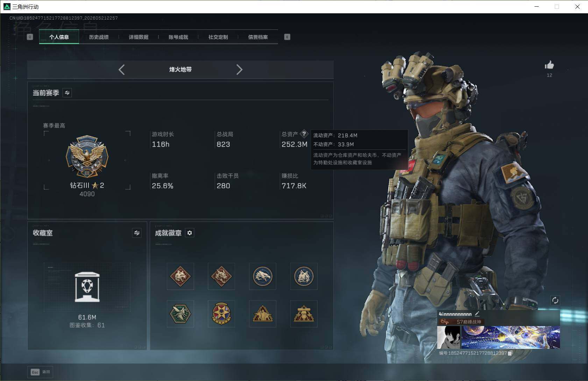Click the 图鉴收集: 61 text
This screenshot has width=588, height=381.
click(x=87, y=325)
